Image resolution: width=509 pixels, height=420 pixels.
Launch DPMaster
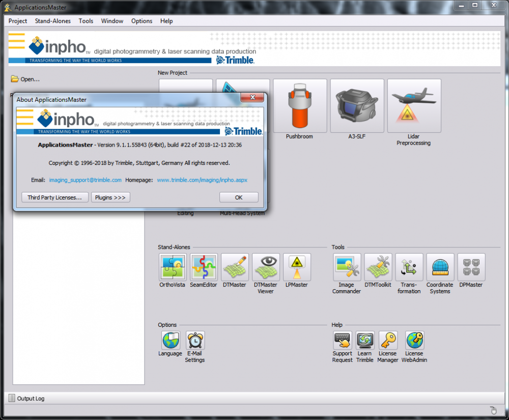click(x=471, y=267)
